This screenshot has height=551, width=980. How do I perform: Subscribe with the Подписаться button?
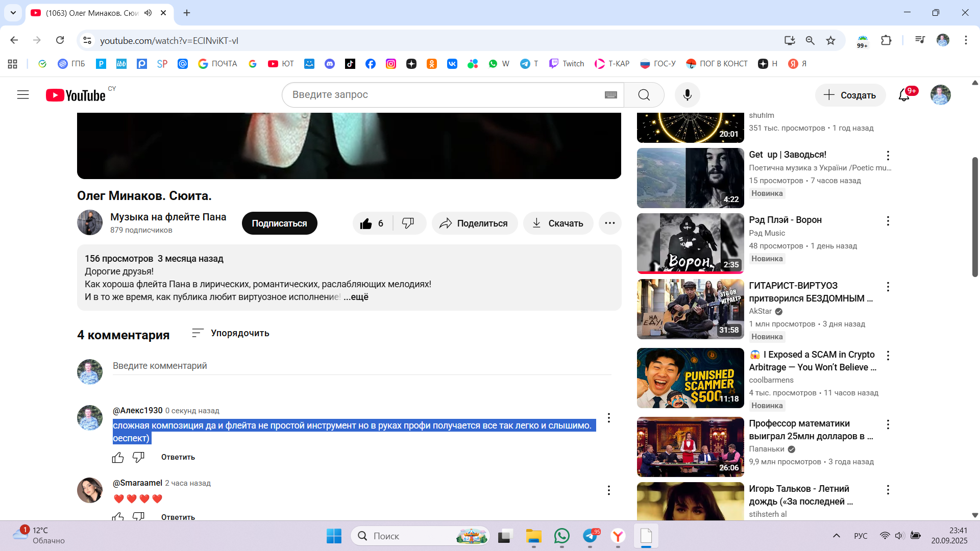tap(279, 223)
